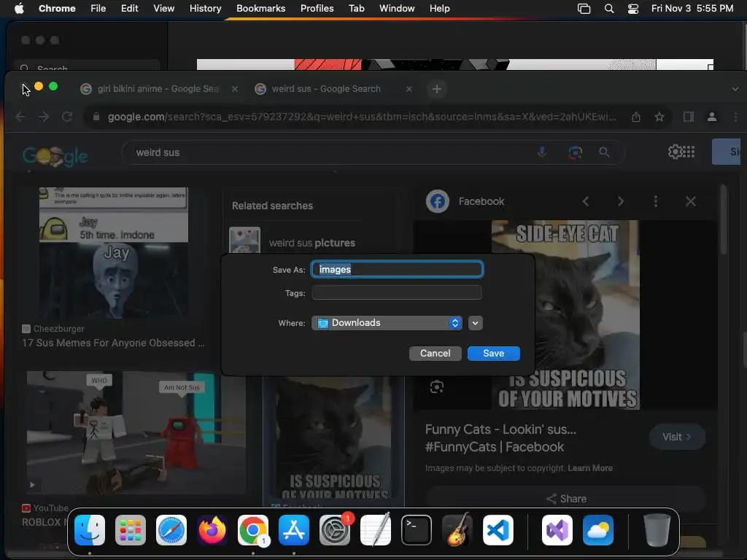747x560 pixels.
Task: Expand the save dialog with chevron
Action: click(475, 323)
